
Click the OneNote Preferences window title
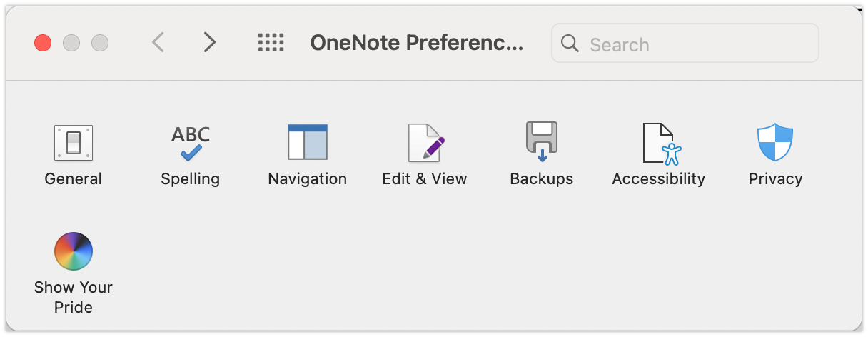pyautogui.click(x=417, y=44)
